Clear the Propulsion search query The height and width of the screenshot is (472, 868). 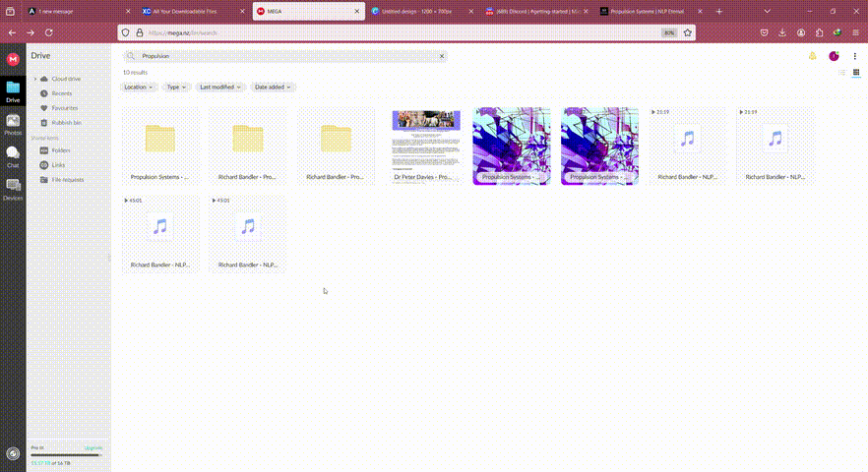click(442, 56)
